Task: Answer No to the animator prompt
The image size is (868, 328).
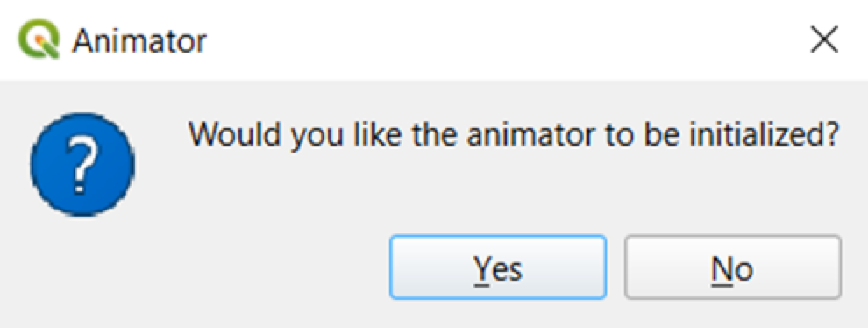Action: [x=733, y=267]
